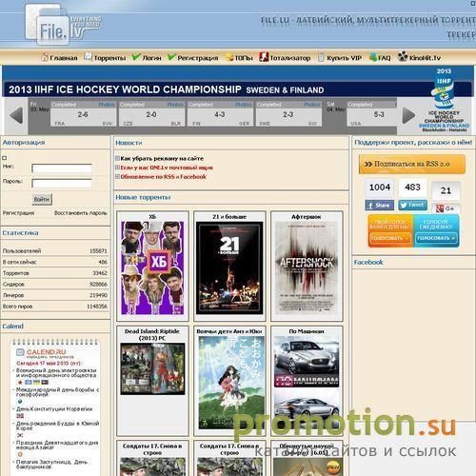The width and height of the screenshot is (476, 476).
Task: Click the left arrow of hockey scoreboard
Action: tap(16, 115)
